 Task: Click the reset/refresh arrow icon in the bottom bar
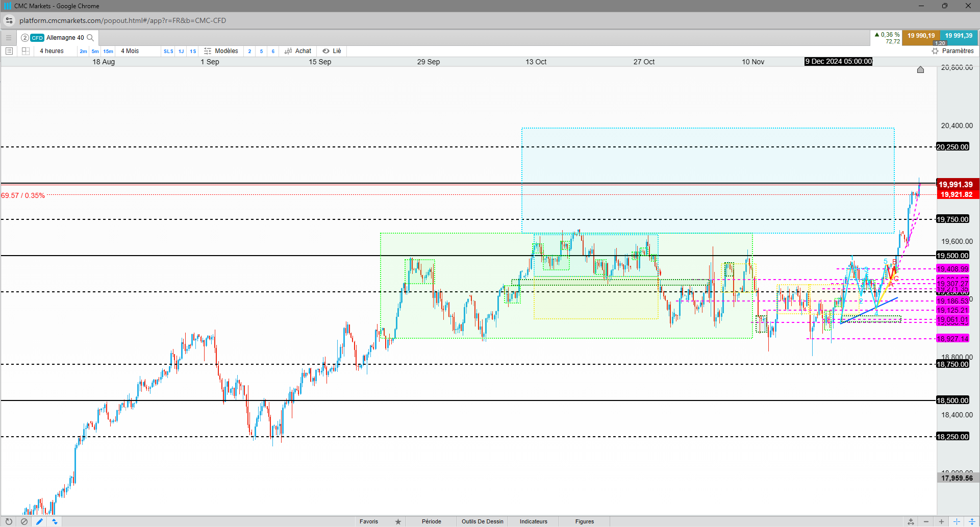[9, 521]
